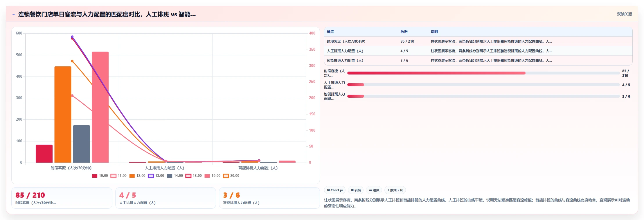Click the left axis value 600

tap(19, 33)
